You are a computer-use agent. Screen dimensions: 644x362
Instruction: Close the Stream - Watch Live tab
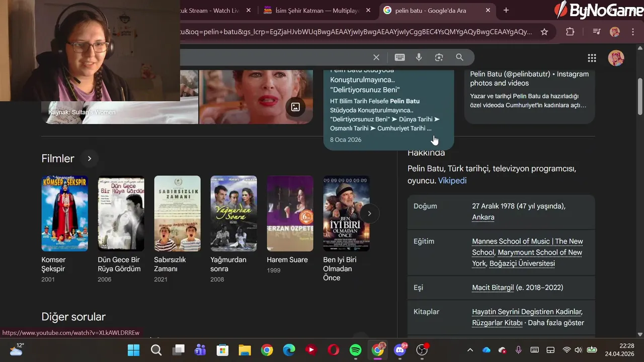click(x=249, y=10)
